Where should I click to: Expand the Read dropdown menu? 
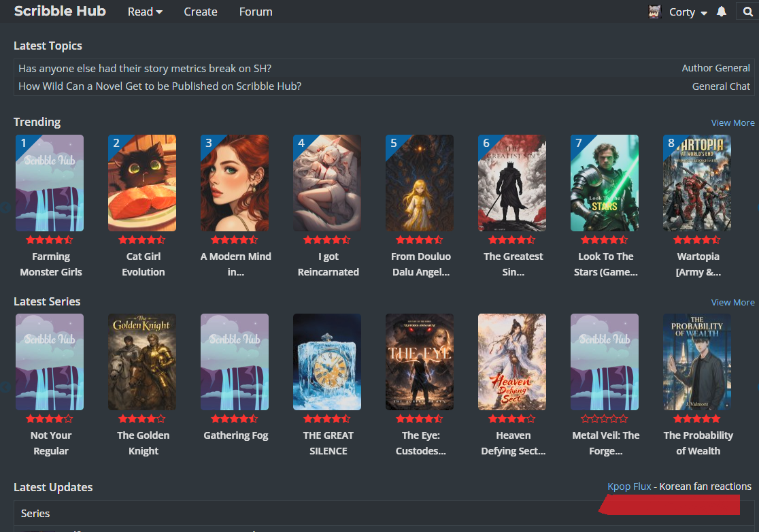pyautogui.click(x=145, y=12)
